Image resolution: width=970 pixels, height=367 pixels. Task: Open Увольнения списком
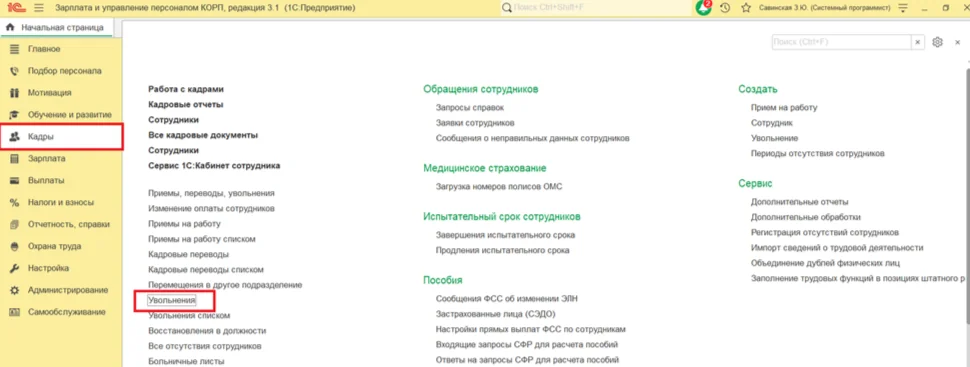[189, 316]
